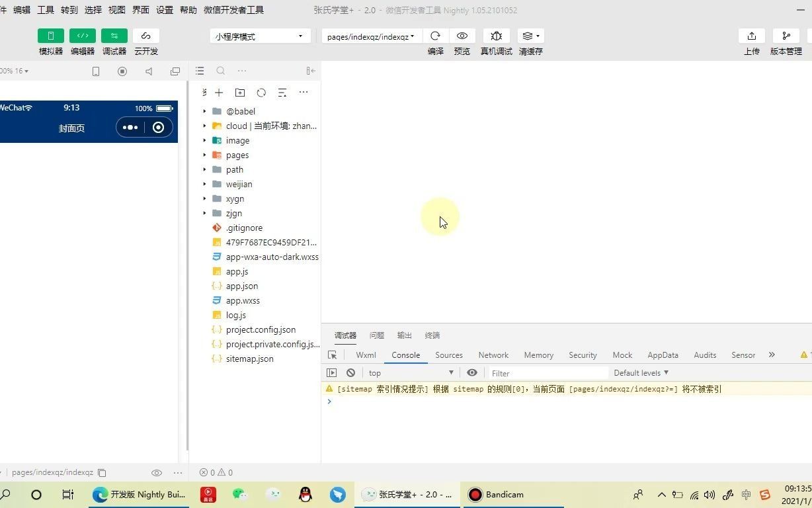Show more devtools tabs chevron
Image resolution: width=812 pixels, height=508 pixels.
point(772,355)
